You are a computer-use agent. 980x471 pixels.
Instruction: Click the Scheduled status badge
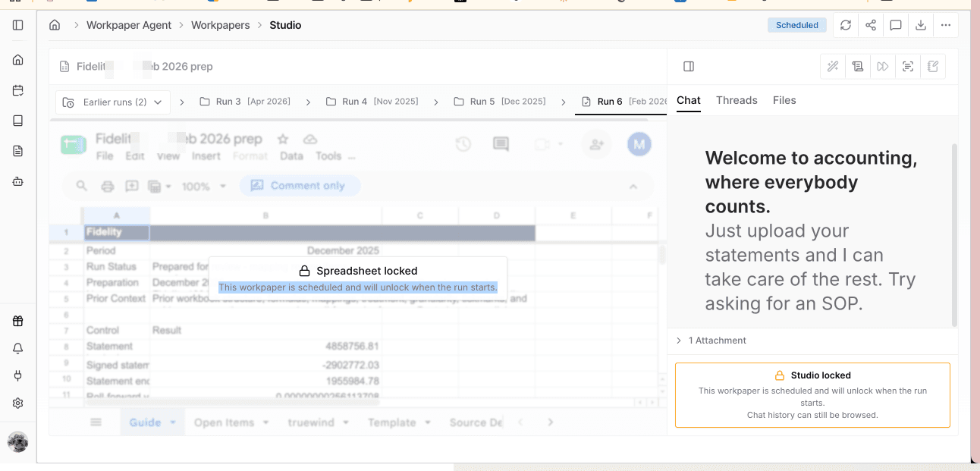pyautogui.click(x=797, y=25)
